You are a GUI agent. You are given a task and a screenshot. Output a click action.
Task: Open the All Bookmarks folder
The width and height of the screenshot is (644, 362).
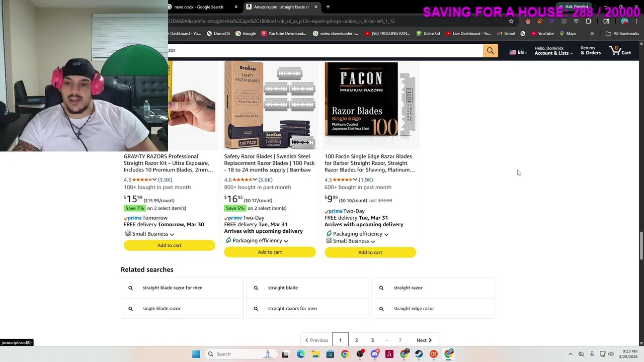click(x=622, y=34)
